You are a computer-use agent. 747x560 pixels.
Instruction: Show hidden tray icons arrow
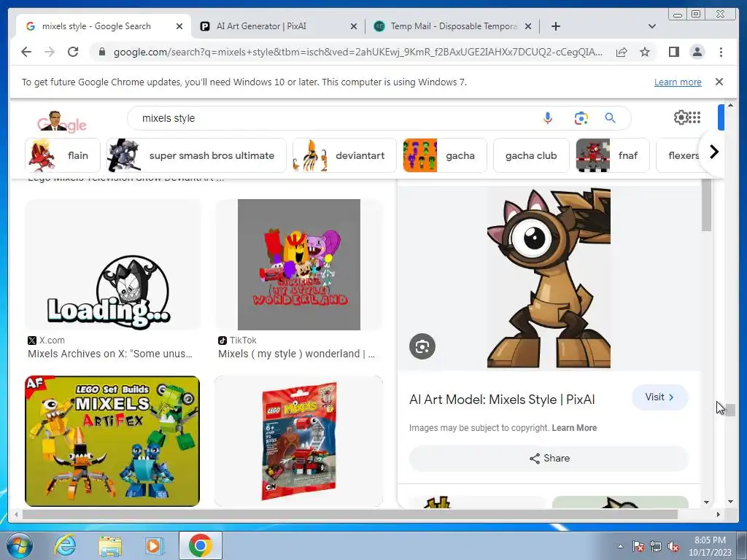click(620, 547)
